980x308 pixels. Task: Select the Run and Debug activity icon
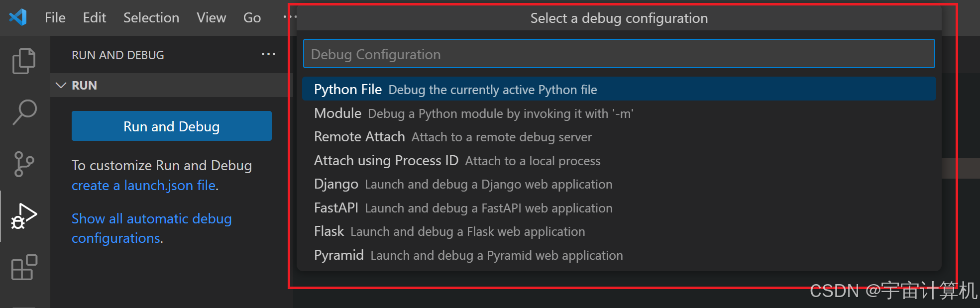pos(24,216)
